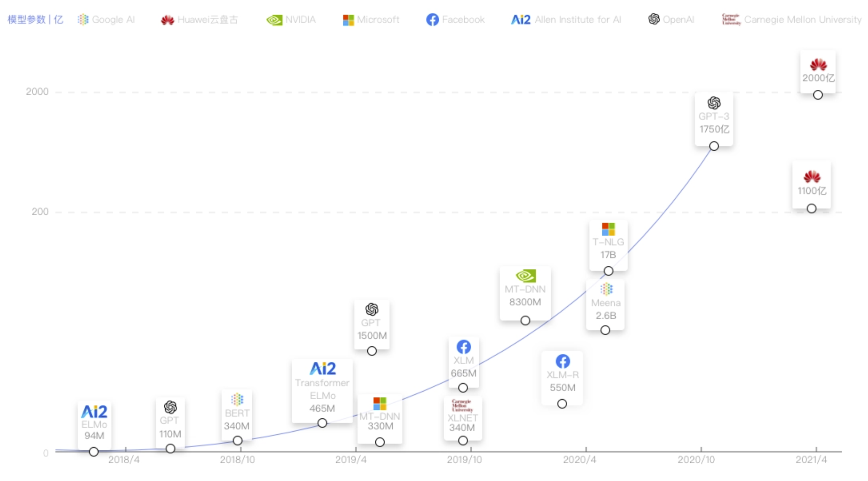Click the Ai2 logo in the legend
Screen dimensions: 868x481
click(521, 20)
